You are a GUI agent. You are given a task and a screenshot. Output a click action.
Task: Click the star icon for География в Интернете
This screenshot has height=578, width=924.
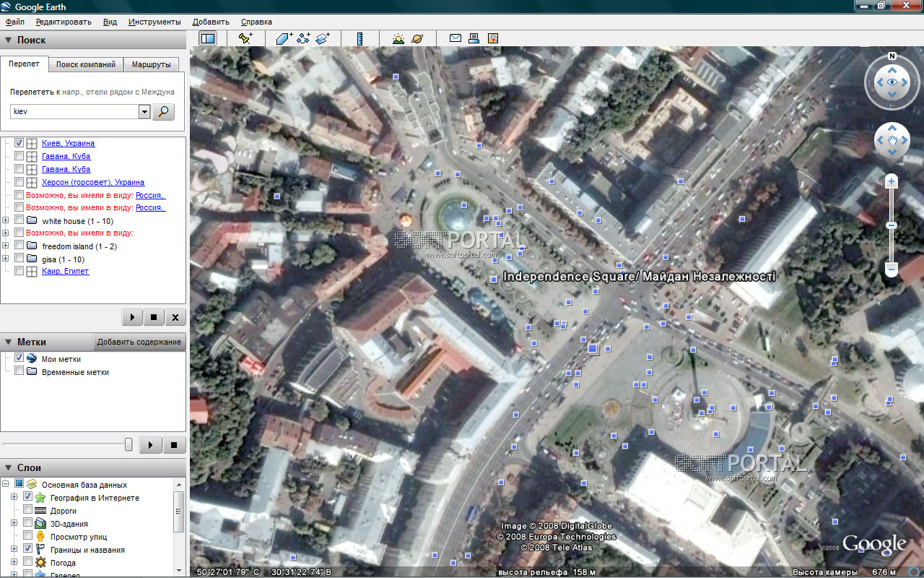tap(40, 498)
